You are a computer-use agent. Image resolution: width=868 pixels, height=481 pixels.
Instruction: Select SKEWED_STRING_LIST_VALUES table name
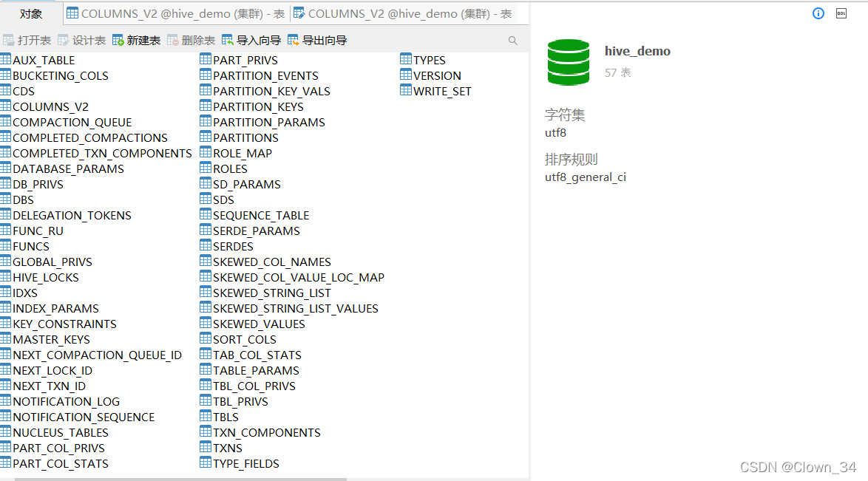click(x=296, y=308)
